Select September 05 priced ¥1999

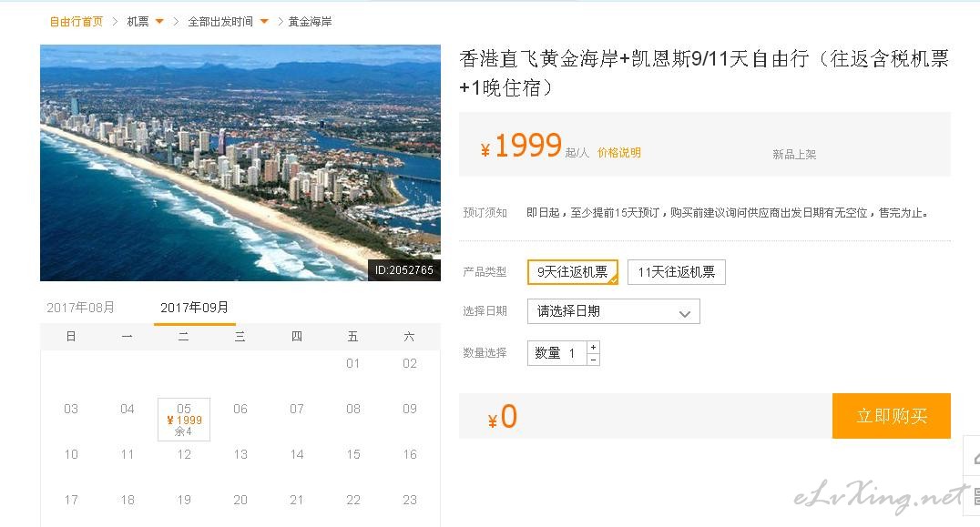tap(184, 420)
